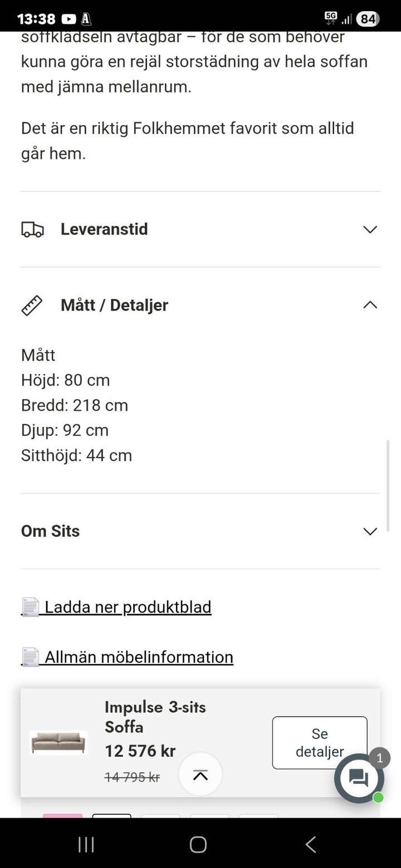The height and width of the screenshot is (868, 401).
Task: Collapse the Mått / Detaljer section
Action: (x=370, y=305)
